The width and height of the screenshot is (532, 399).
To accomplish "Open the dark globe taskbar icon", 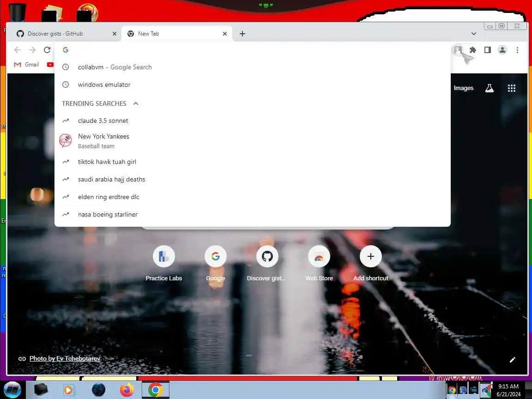I will 98,390.
